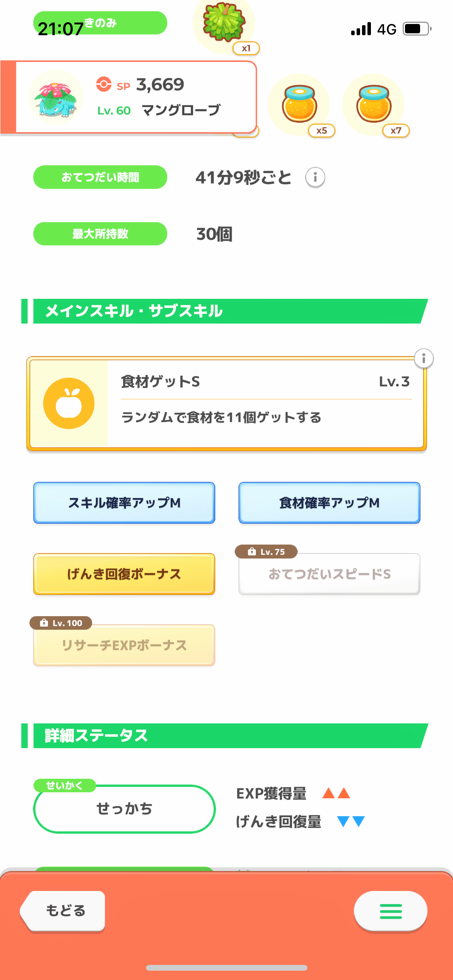The height and width of the screenshot is (980, 453).
Task: Select スキル確率アップM sub skill
Action: [x=124, y=503]
